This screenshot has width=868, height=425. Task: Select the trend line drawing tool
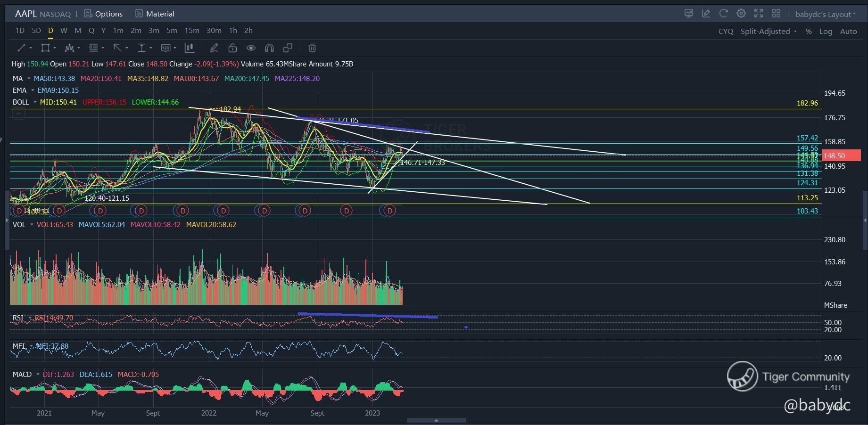click(x=21, y=48)
